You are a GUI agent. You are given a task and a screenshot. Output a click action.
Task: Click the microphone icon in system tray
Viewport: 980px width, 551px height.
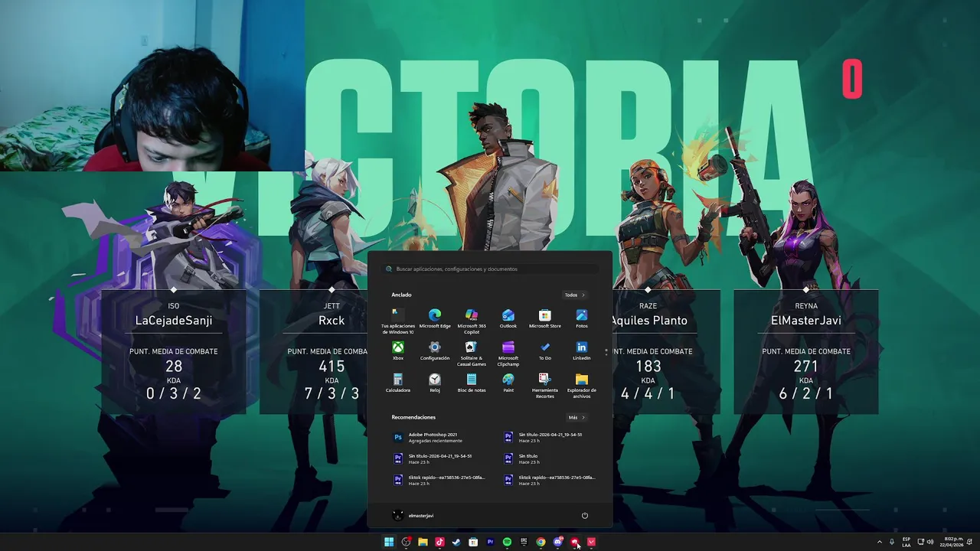tap(892, 542)
